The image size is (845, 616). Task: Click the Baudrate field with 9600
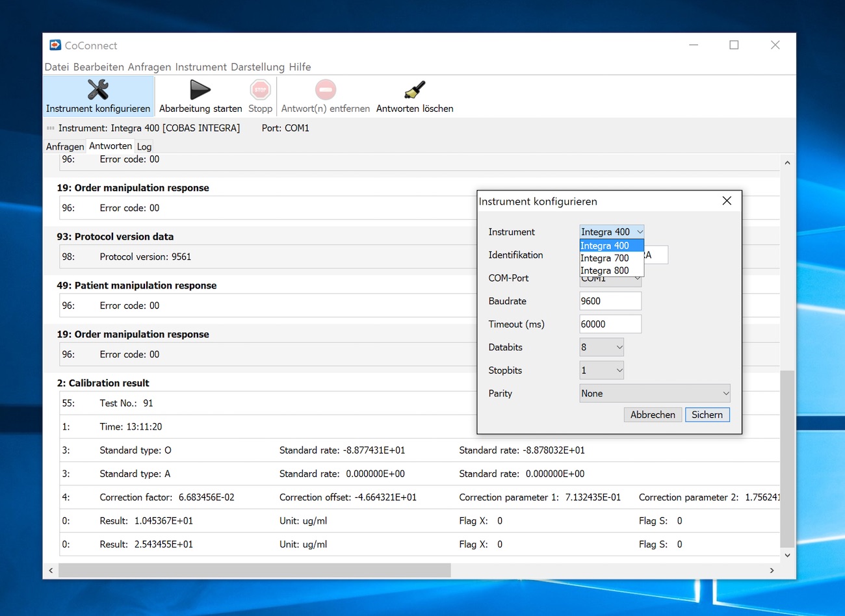(x=610, y=301)
